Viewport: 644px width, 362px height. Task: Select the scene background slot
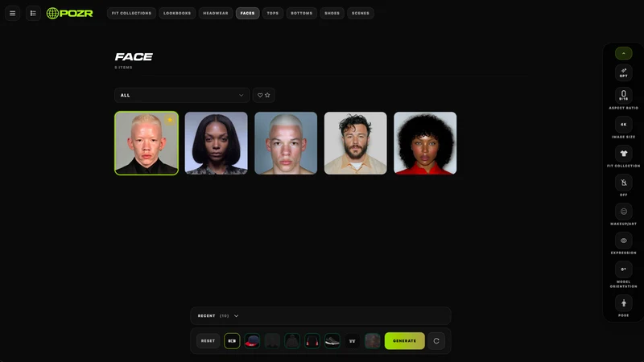pos(373,341)
